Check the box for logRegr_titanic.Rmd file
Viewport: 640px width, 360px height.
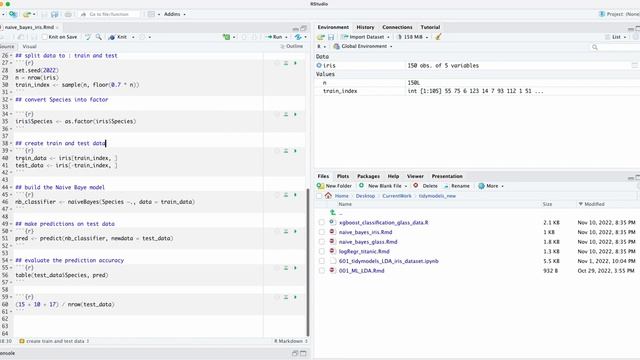322,251
